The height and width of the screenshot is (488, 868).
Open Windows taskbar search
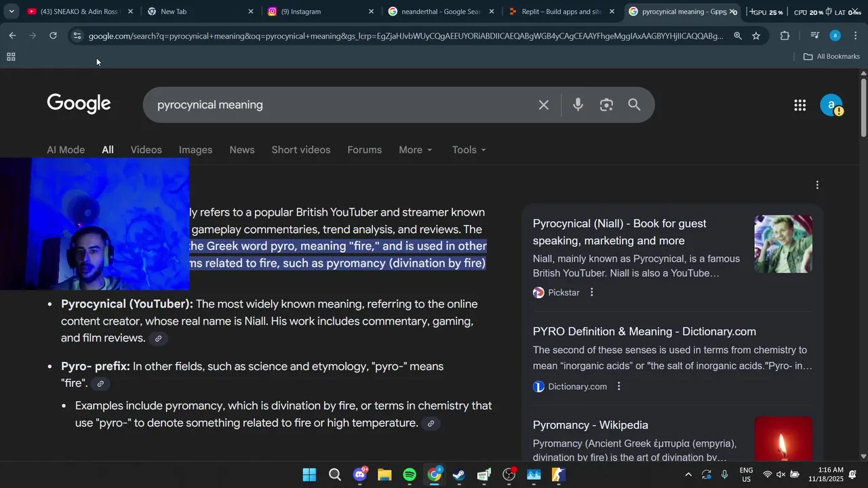click(x=334, y=474)
